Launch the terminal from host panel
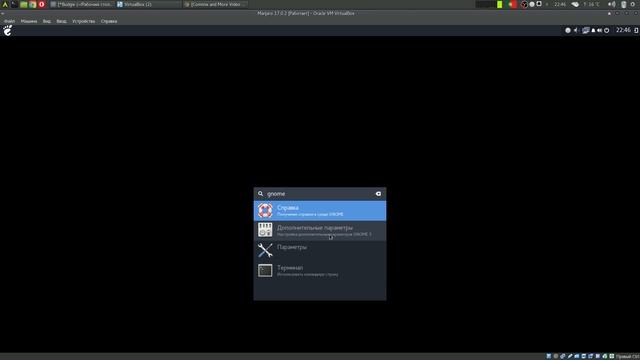The image size is (640, 360). tap(14, 4)
